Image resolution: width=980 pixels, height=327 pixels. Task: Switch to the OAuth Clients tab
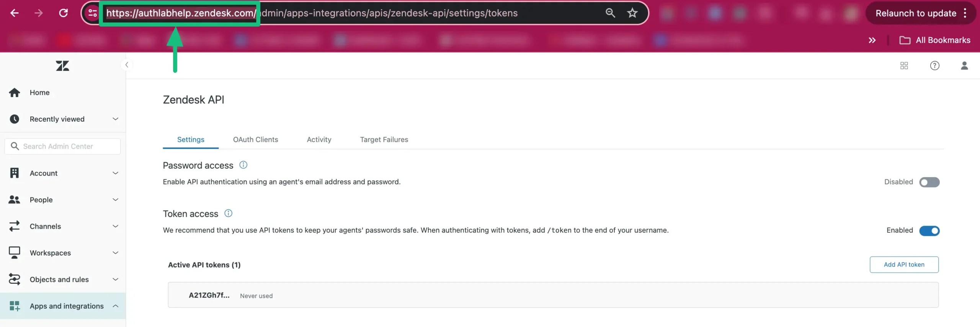pos(255,140)
